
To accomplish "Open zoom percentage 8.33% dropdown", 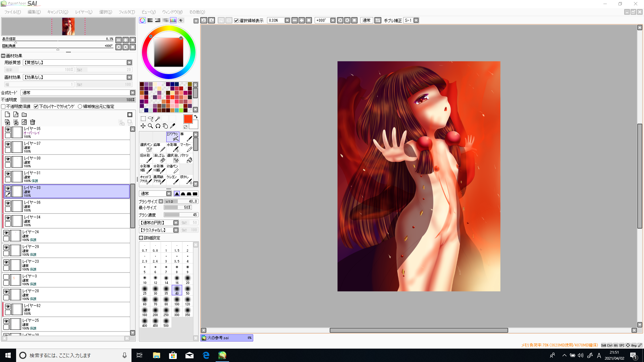I will tap(287, 20).
